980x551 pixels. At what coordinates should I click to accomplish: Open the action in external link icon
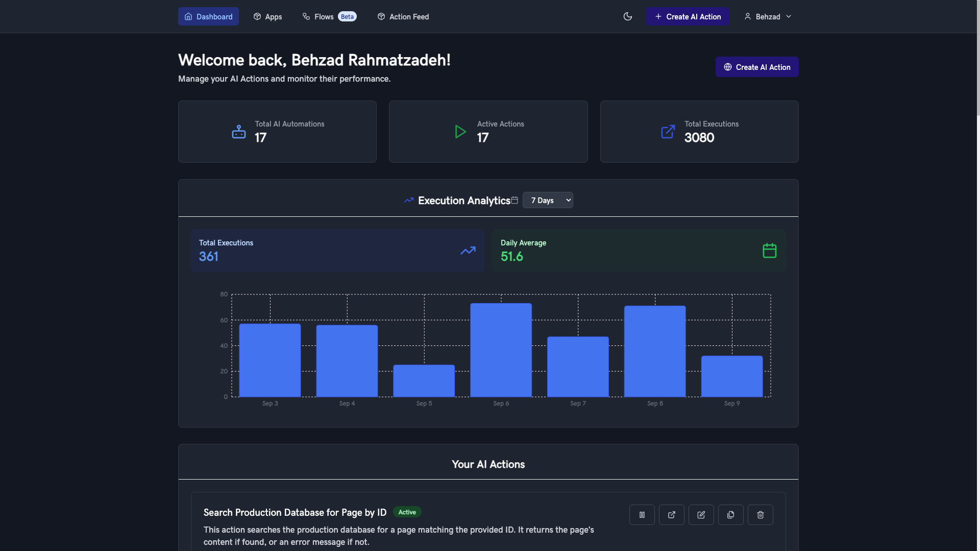[x=671, y=515]
